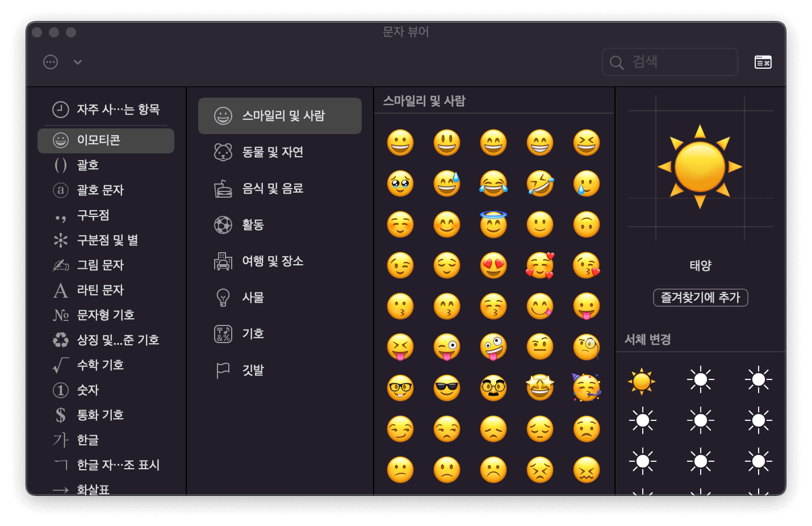The width and height of the screenshot is (812, 526).
Task: Pick the tears of joy emoji
Action: click(x=493, y=183)
